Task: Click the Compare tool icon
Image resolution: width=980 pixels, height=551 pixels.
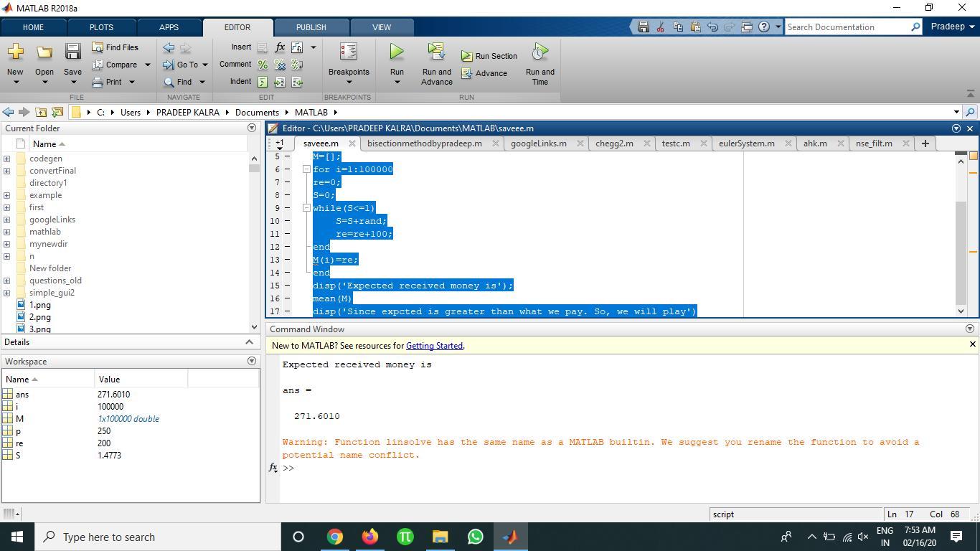Action: (98, 65)
